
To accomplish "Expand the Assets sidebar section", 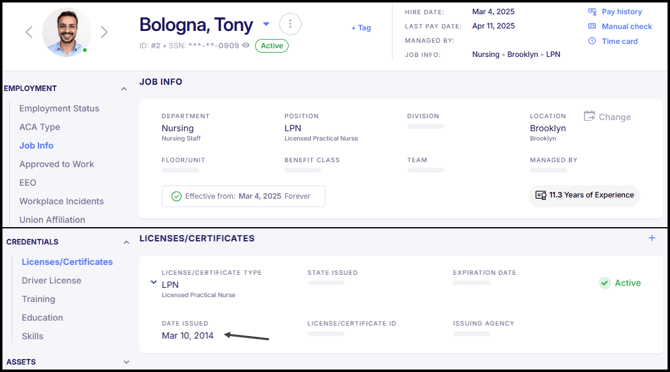I will coord(126,362).
